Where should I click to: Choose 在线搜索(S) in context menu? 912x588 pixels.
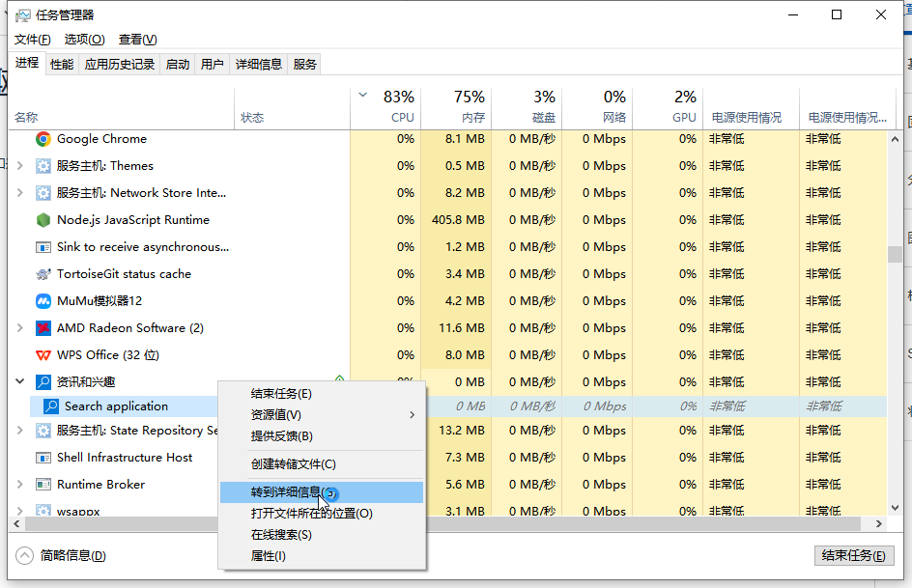(x=321, y=535)
